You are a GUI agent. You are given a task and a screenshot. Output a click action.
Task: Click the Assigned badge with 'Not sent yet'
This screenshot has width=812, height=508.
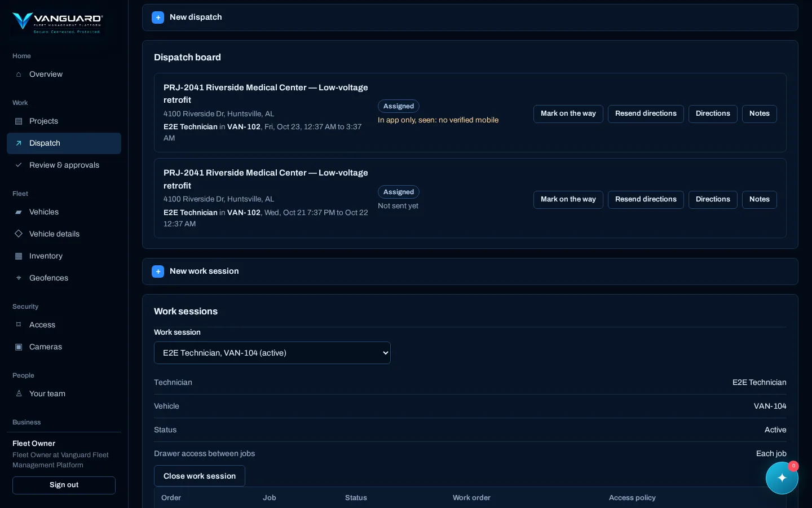(399, 192)
